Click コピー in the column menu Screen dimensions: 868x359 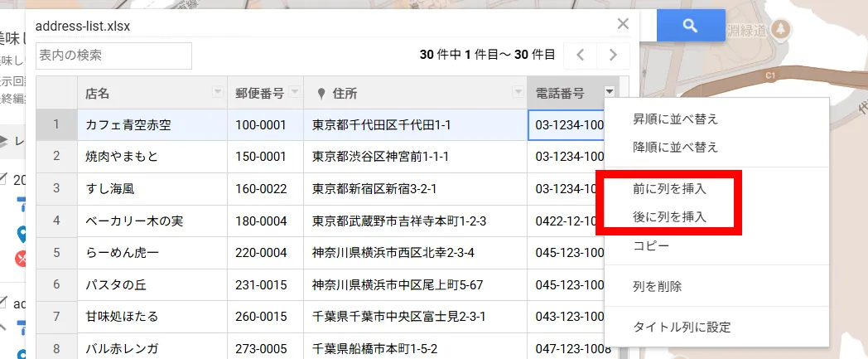click(x=651, y=245)
